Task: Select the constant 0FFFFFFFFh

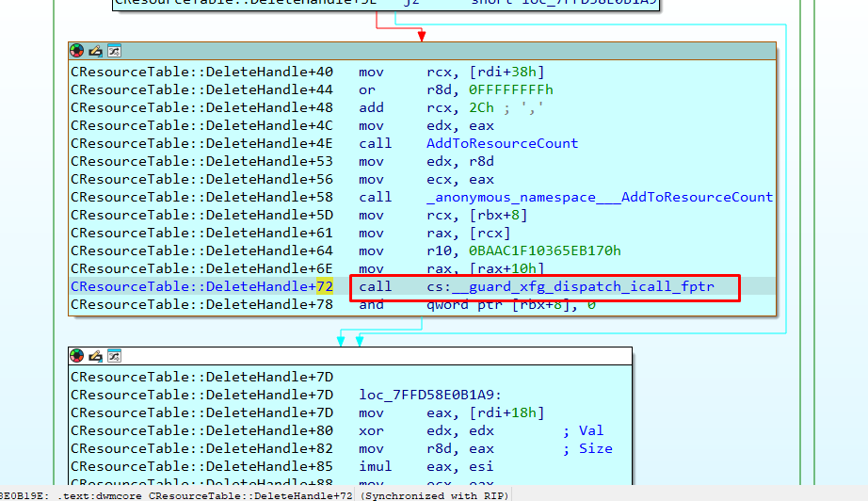Action: (x=511, y=89)
